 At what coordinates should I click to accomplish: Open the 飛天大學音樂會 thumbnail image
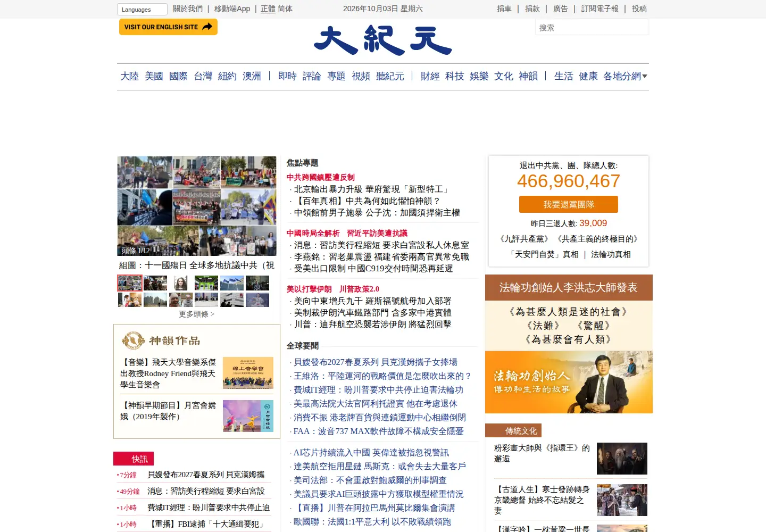point(248,373)
